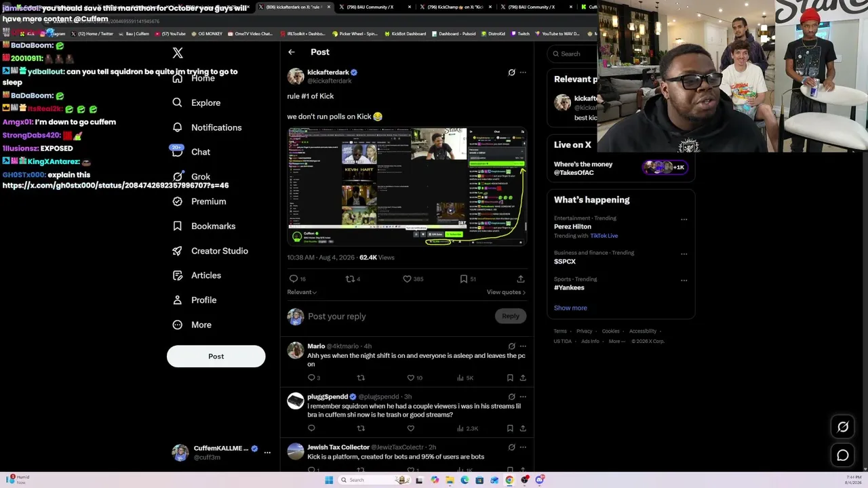Switch to KickChamp on X browser tab
The height and width of the screenshot is (488, 868).
click(454, 7)
